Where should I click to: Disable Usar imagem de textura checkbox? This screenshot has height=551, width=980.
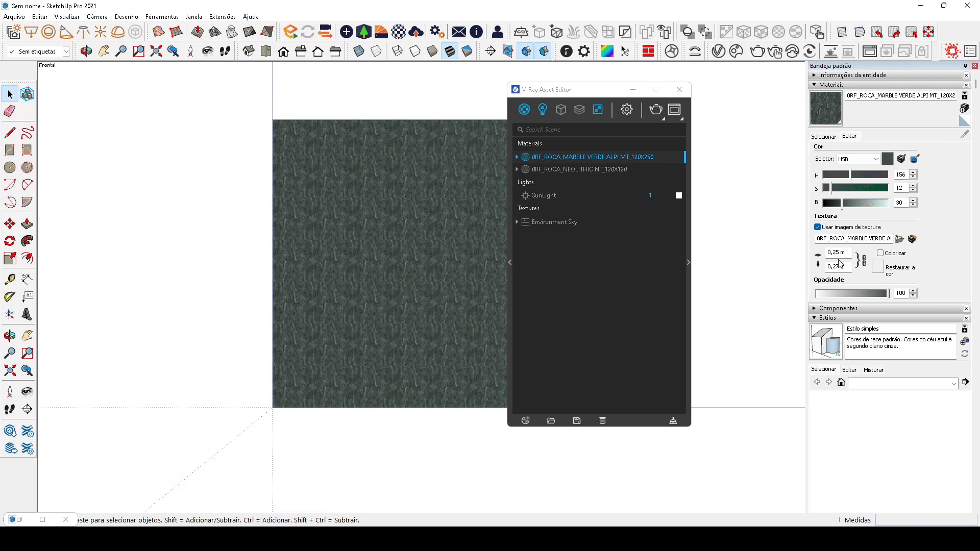[x=818, y=227]
